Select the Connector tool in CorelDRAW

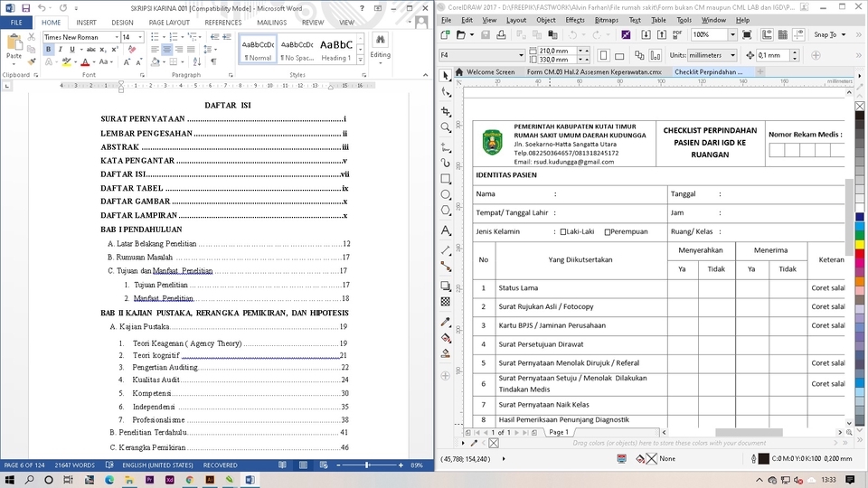point(446,267)
